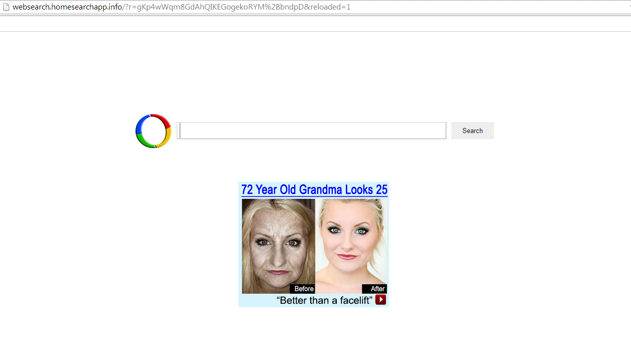Select the websearch.homesearchapp.info URL in address bar
The height and width of the screenshot is (364, 631).
coord(182,7)
